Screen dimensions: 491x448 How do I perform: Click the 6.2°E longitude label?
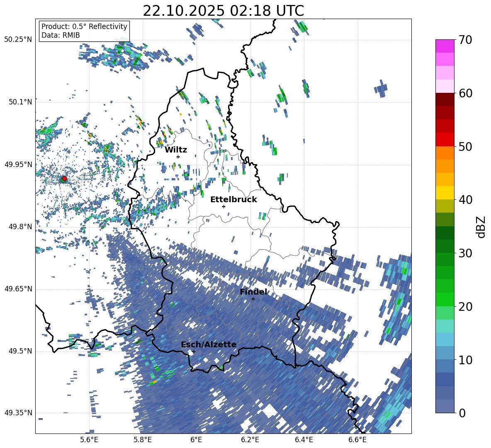point(250,440)
